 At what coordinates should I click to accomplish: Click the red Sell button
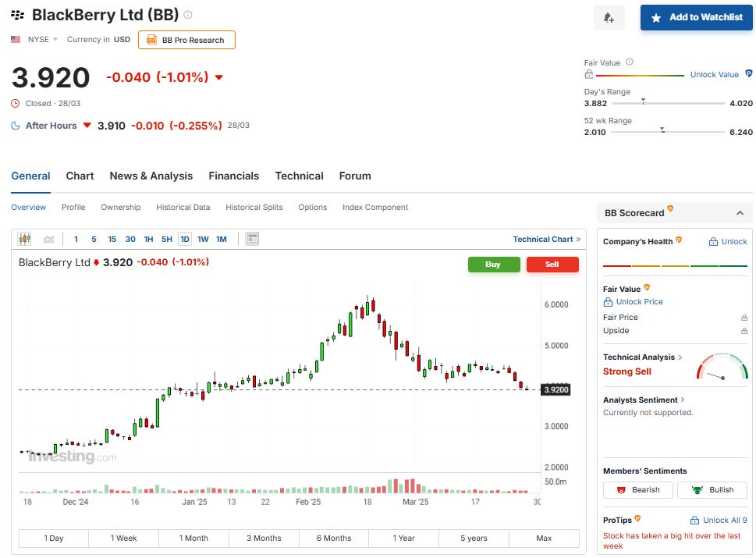coord(552,265)
